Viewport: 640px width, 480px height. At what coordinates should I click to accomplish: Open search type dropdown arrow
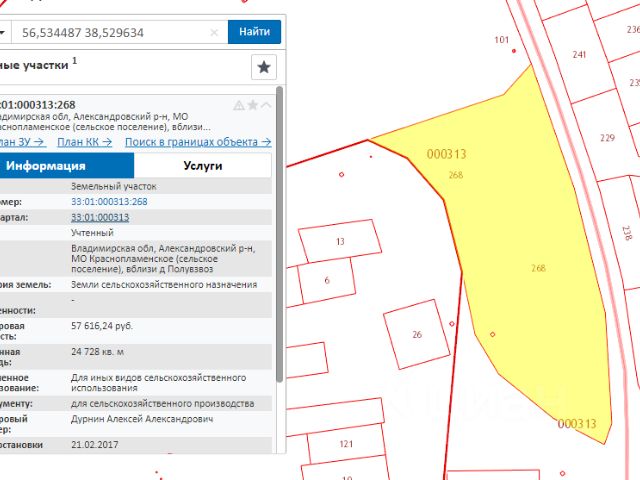pyautogui.click(x=4, y=33)
